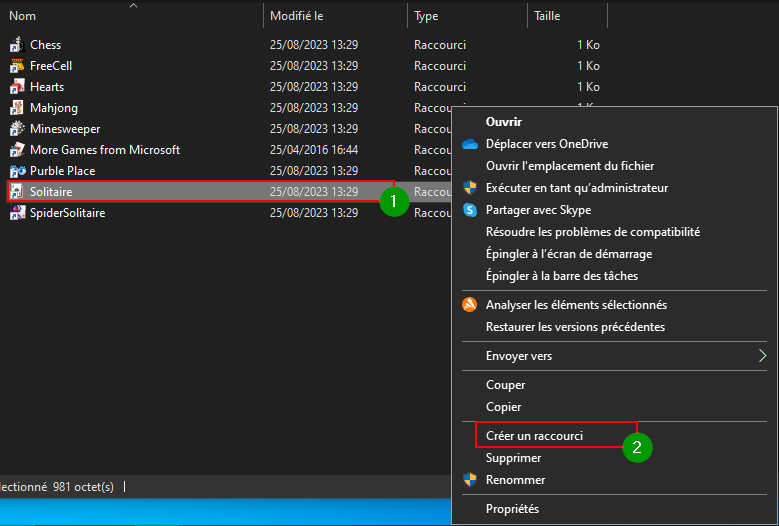This screenshot has height=526, width=779.
Task: Select Restaurer les versions précédentes
Action: pyautogui.click(x=575, y=327)
